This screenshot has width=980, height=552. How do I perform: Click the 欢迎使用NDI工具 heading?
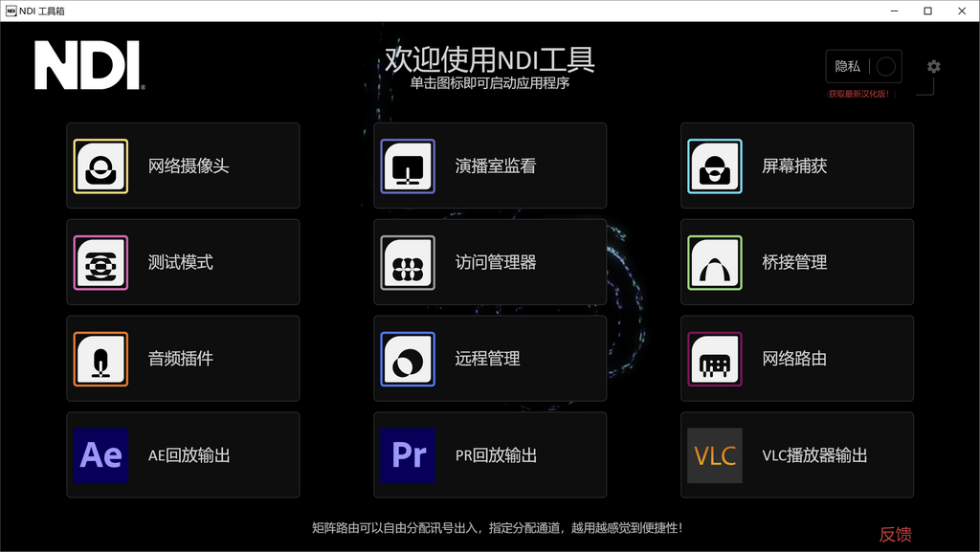click(489, 60)
